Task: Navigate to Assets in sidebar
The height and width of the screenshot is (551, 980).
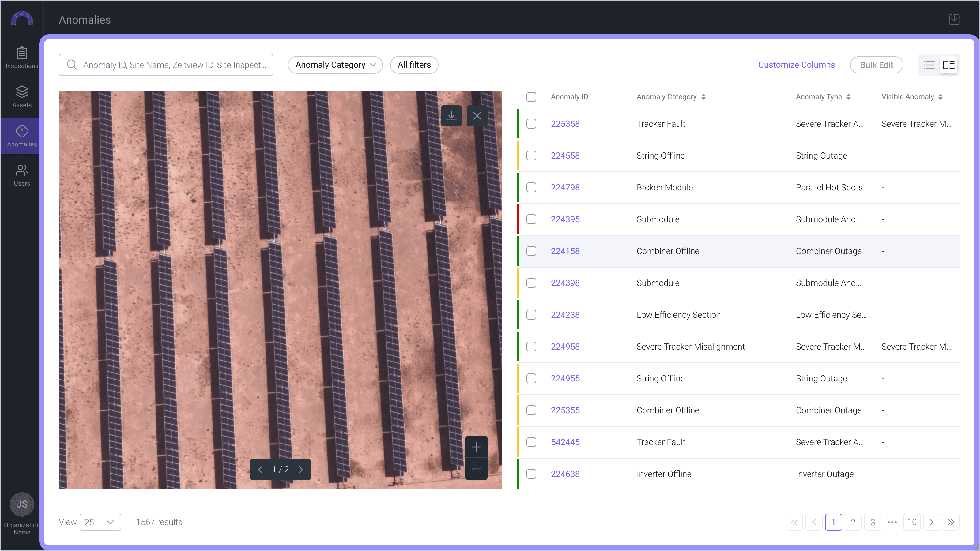Action: coord(22,97)
